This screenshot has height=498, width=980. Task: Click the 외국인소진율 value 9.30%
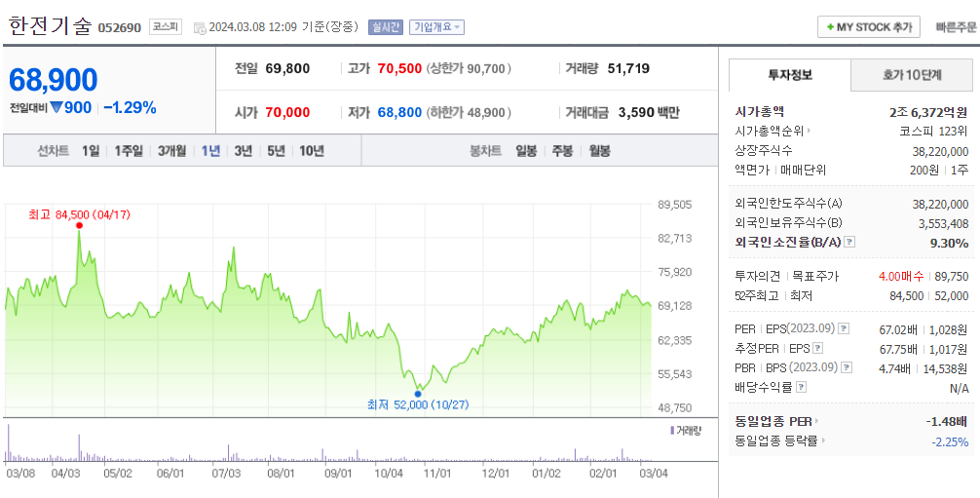[x=950, y=242]
